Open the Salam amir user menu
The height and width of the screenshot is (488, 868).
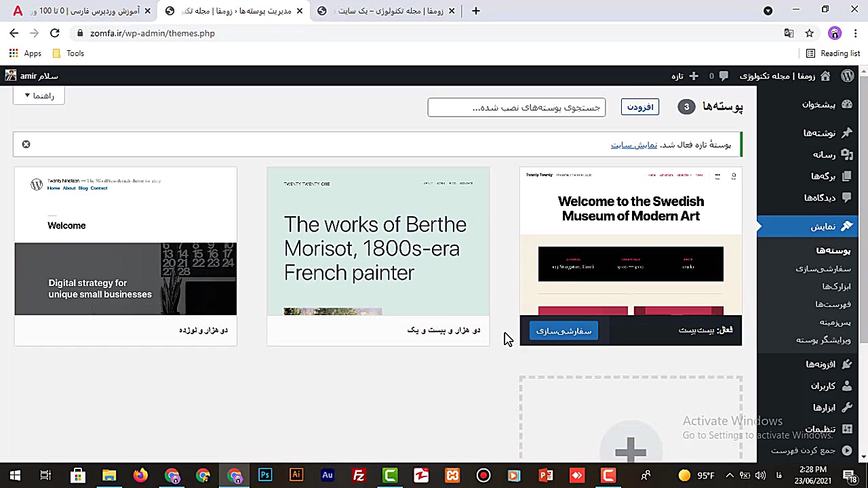tap(32, 76)
